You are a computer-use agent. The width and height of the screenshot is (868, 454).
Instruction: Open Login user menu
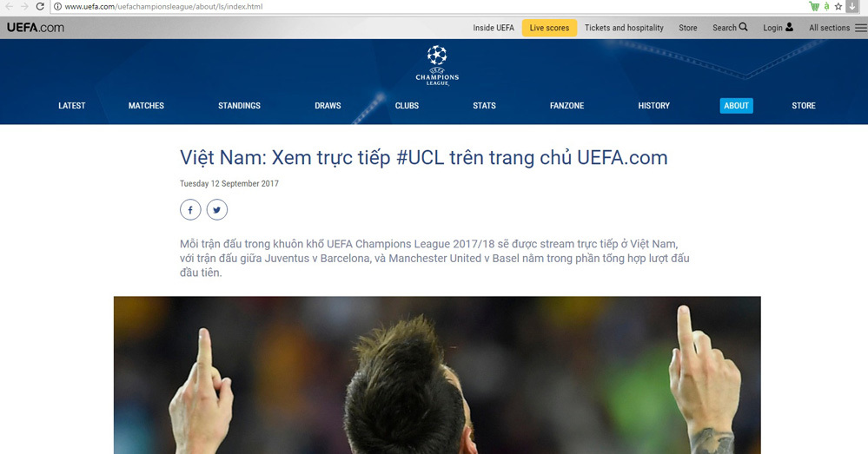tap(778, 28)
